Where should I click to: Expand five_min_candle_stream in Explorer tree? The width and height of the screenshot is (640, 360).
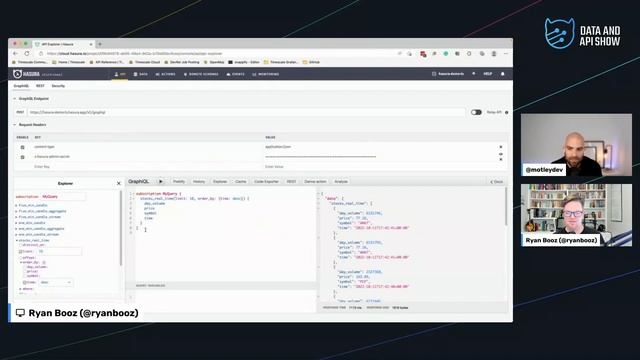click(16, 217)
